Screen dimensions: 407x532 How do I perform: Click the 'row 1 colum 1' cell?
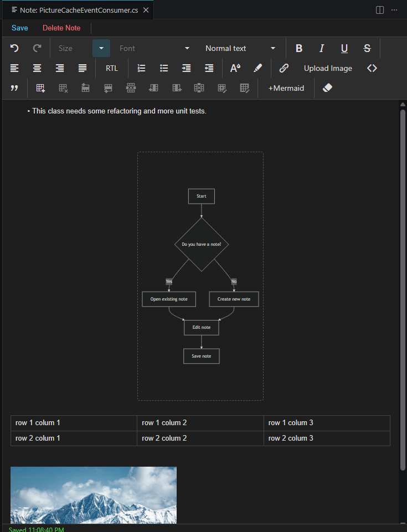[x=74, y=423]
